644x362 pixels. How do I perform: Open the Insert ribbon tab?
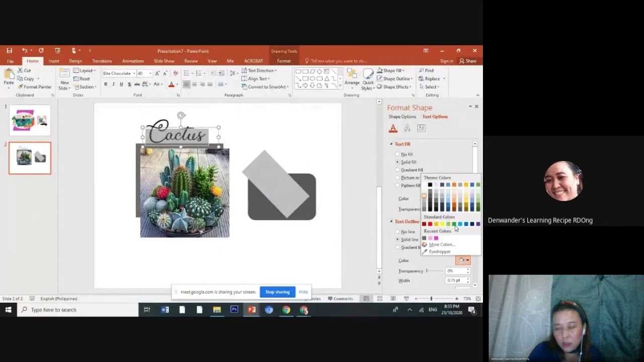click(x=54, y=61)
